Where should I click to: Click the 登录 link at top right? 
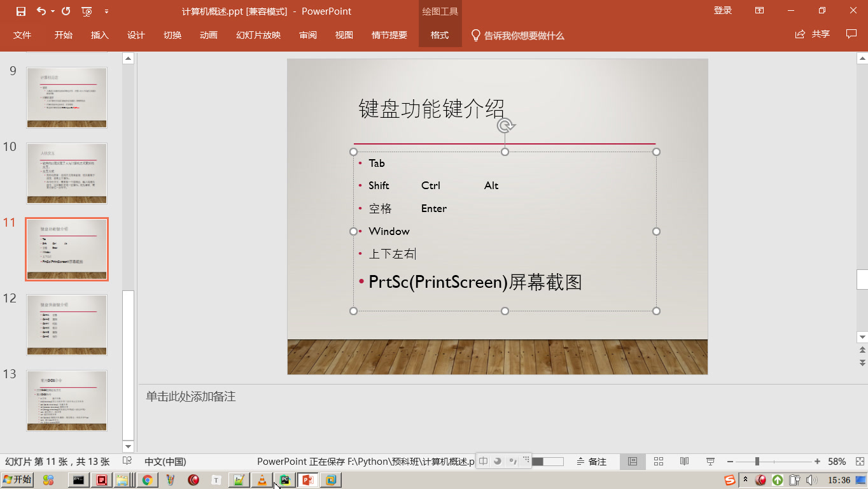pyautogui.click(x=722, y=11)
